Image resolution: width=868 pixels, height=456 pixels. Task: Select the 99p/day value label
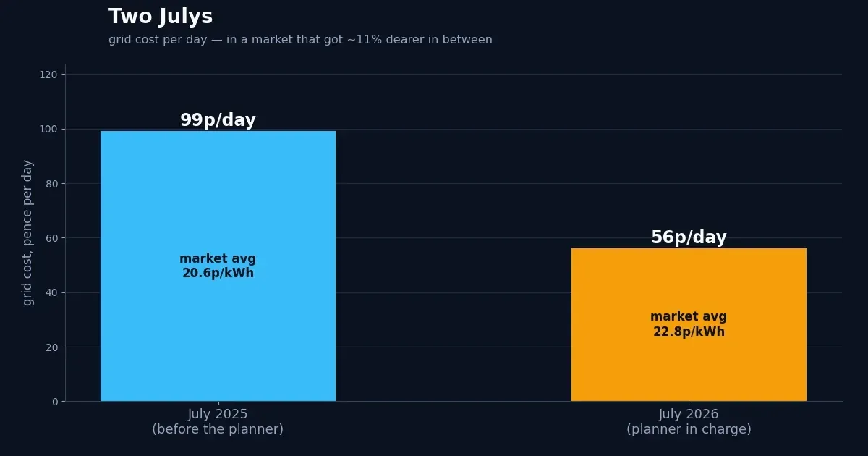coord(218,120)
